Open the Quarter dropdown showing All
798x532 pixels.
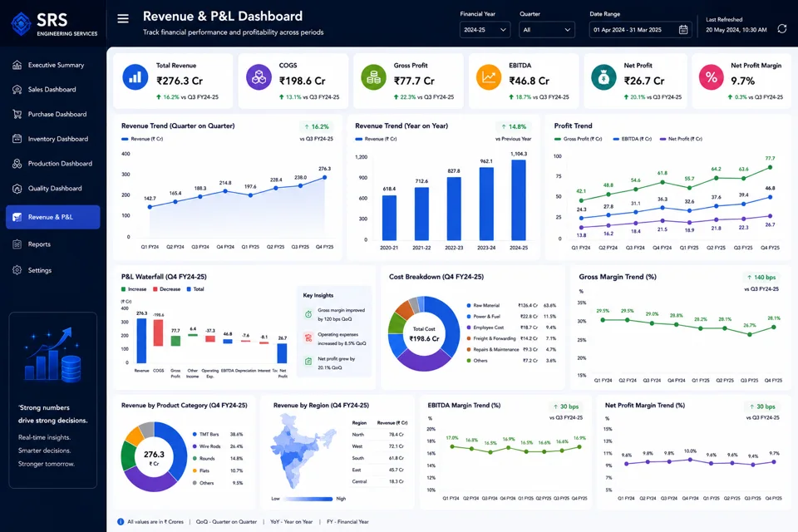pyautogui.click(x=547, y=30)
